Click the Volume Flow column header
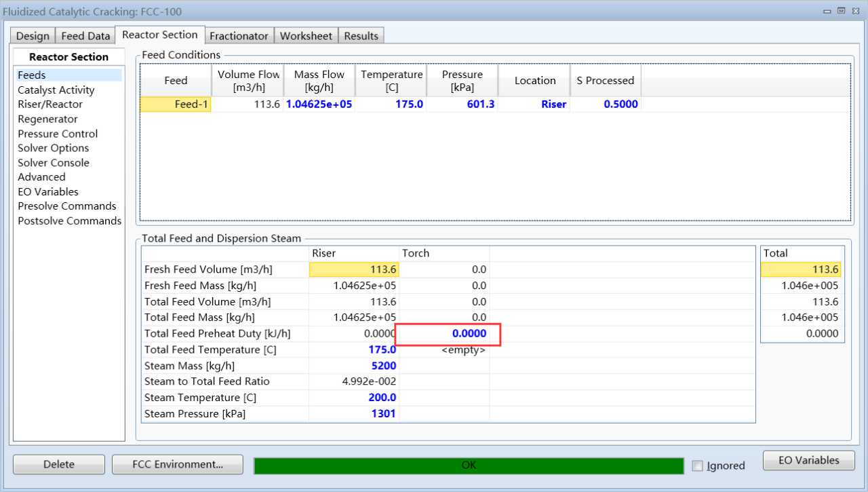Viewport: 868px width, 492px height. pos(248,81)
